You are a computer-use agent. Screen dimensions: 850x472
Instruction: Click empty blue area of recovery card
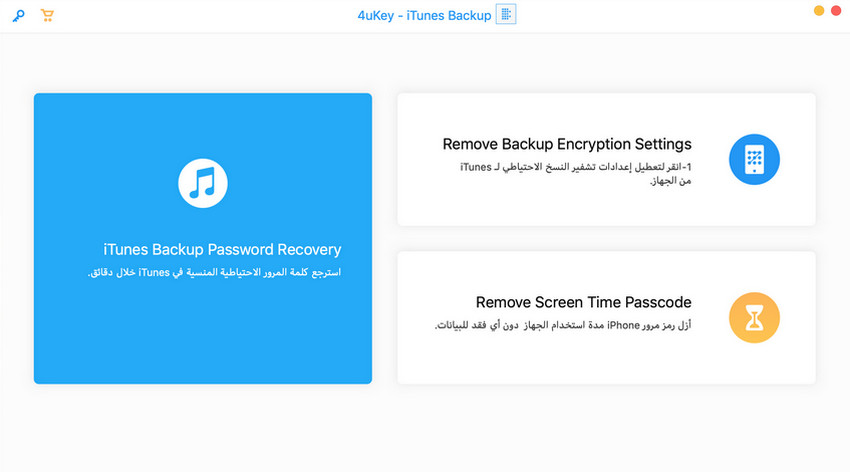203,336
